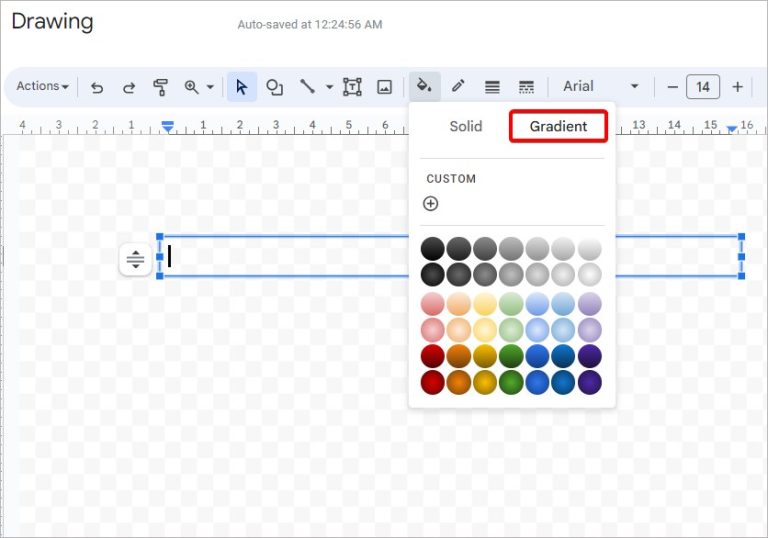
Task: Expand the Line tool options arrow
Action: pos(329,87)
